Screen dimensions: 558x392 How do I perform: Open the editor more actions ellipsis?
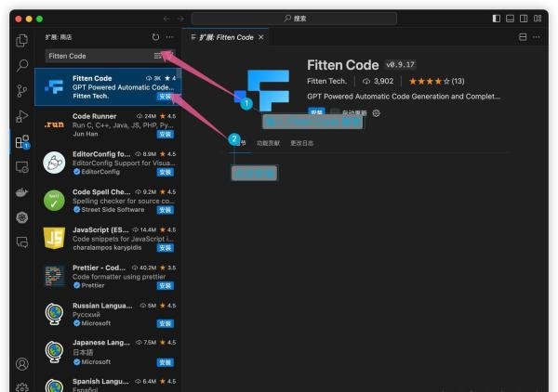tap(537, 37)
